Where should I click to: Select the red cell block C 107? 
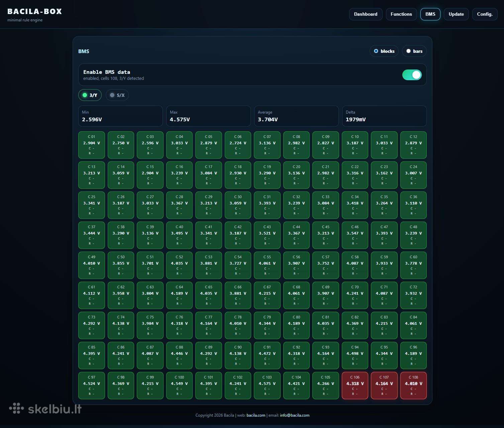point(384,386)
